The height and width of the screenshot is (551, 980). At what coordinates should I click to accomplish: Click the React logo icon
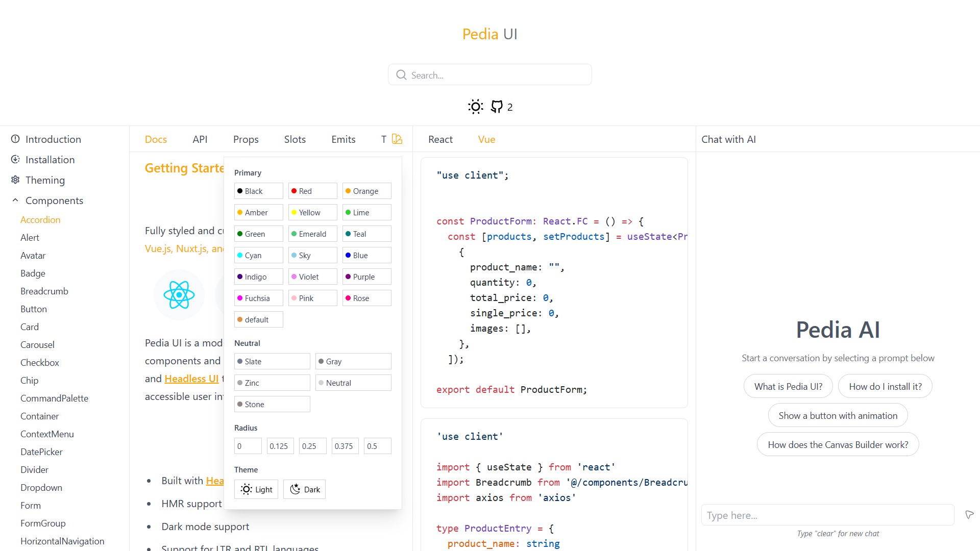coord(179,295)
